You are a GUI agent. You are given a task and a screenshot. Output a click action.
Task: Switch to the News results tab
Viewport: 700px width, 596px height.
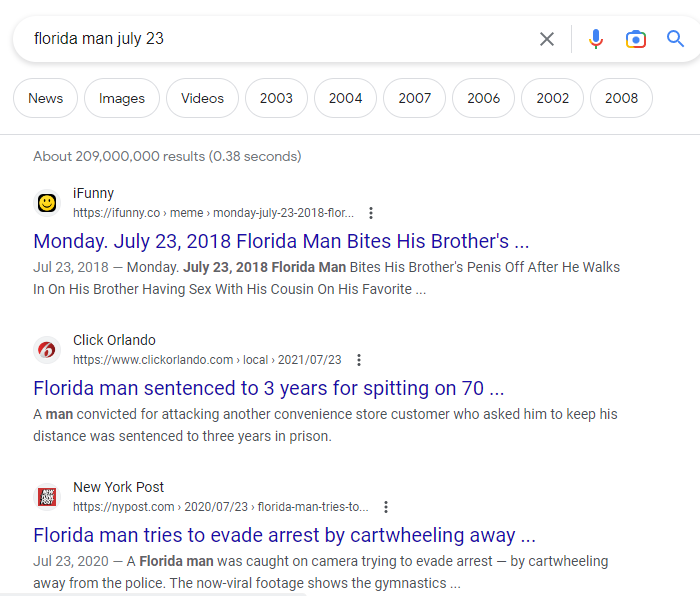[46, 98]
